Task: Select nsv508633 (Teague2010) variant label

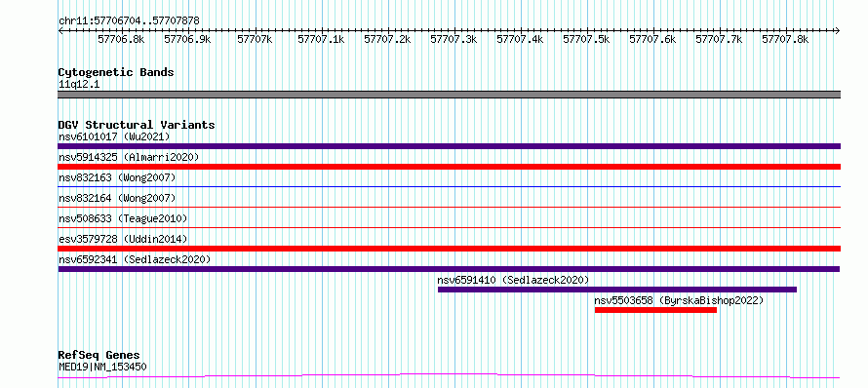Action: coord(123,218)
